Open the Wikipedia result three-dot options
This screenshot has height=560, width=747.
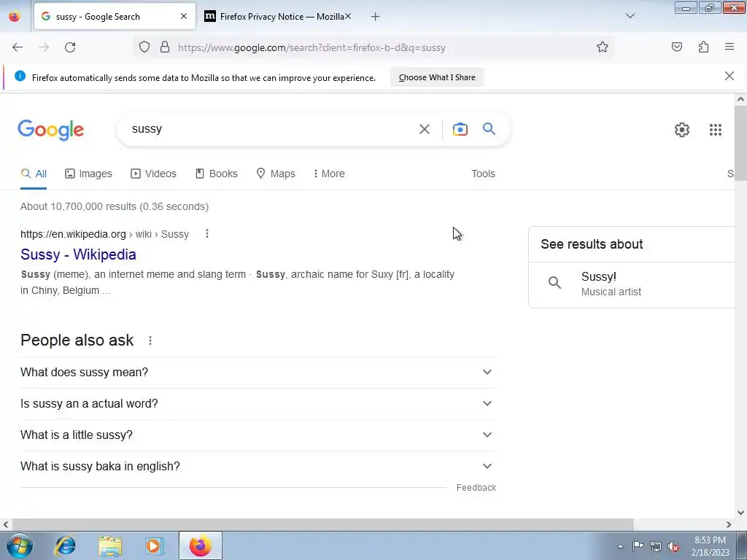206,233
